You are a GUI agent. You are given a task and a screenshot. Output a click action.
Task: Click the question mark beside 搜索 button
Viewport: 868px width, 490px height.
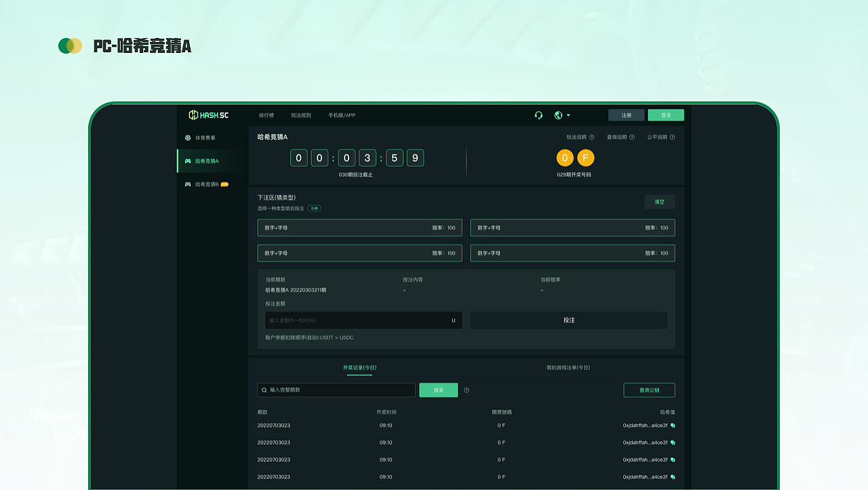click(467, 390)
